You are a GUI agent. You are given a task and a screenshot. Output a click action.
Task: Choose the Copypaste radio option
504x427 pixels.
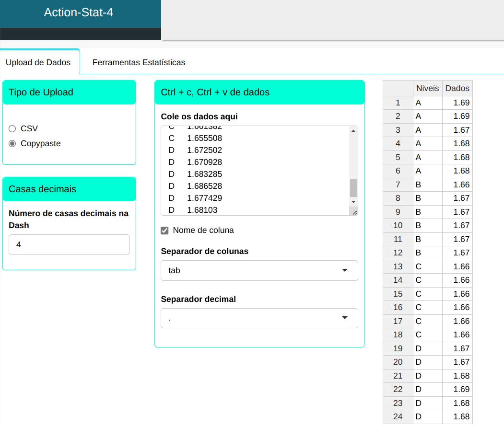tap(12, 143)
